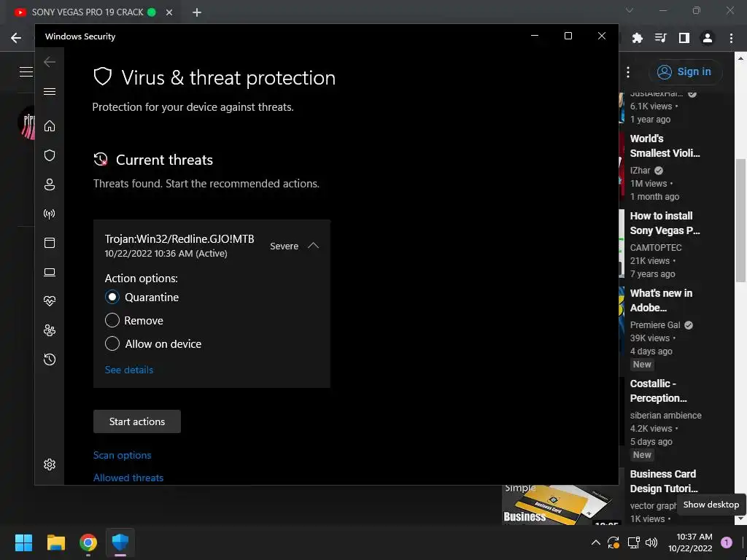Screen dimensions: 747x560
Task: Open YouTube three-dot settings menu
Action: (628, 72)
